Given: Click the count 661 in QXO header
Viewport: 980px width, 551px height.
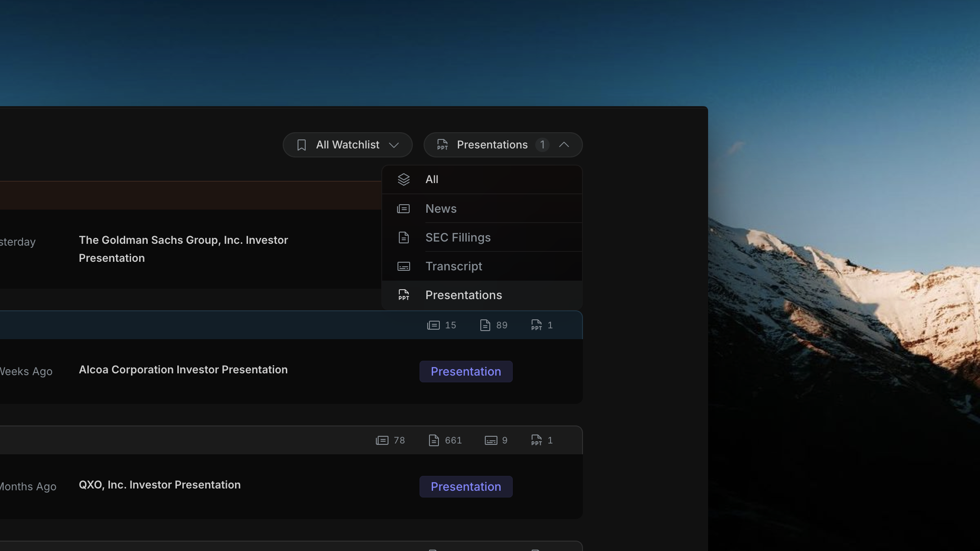Looking at the screenshot, I should pyautogui.click(x=453, y=440).
